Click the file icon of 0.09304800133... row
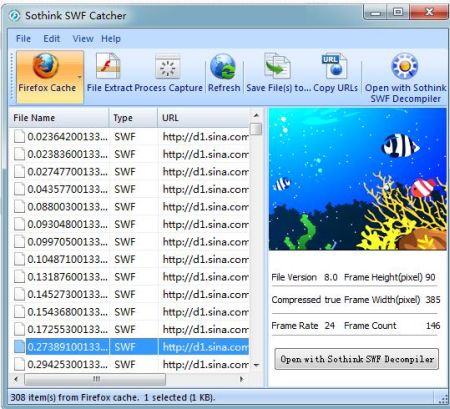This screenshot has width=450, height=409. click(x=19, y=224)
